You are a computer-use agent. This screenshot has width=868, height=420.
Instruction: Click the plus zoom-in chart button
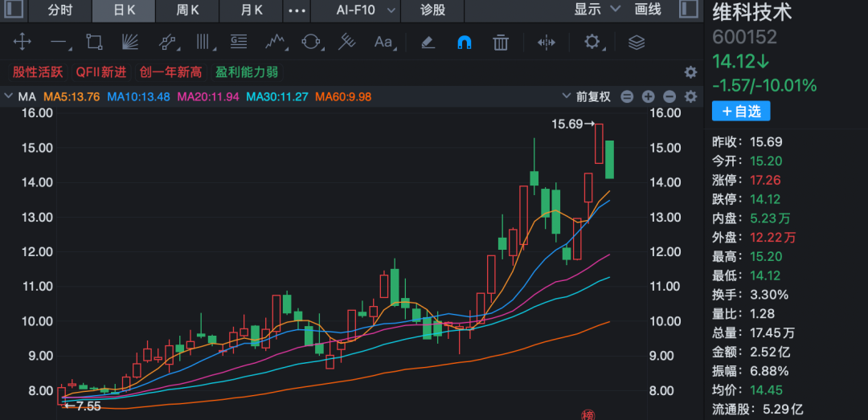[649, 96]
